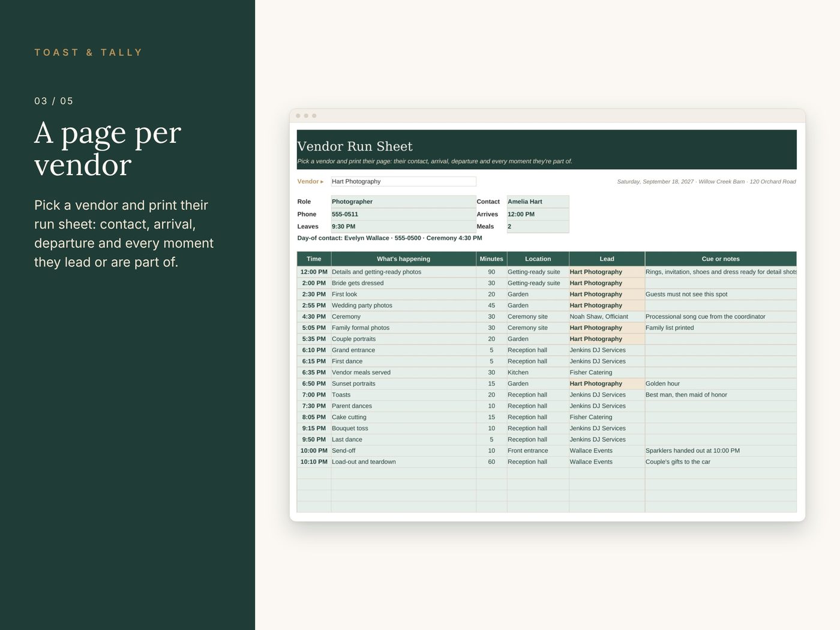Viewport: 840px width, 630px height.
Task: Click the First dance event cell
Action: pos(403,361)
